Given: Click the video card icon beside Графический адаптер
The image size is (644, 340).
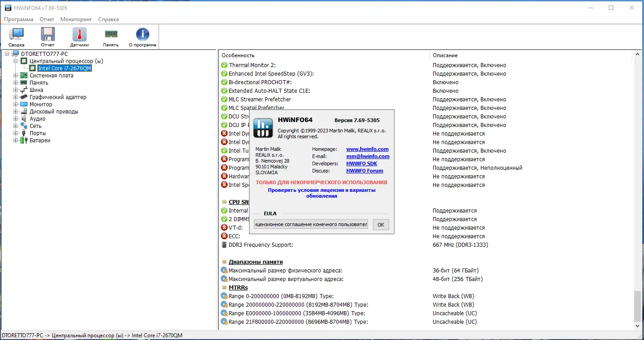Looking at the screenshot, I should pos(24,97).
